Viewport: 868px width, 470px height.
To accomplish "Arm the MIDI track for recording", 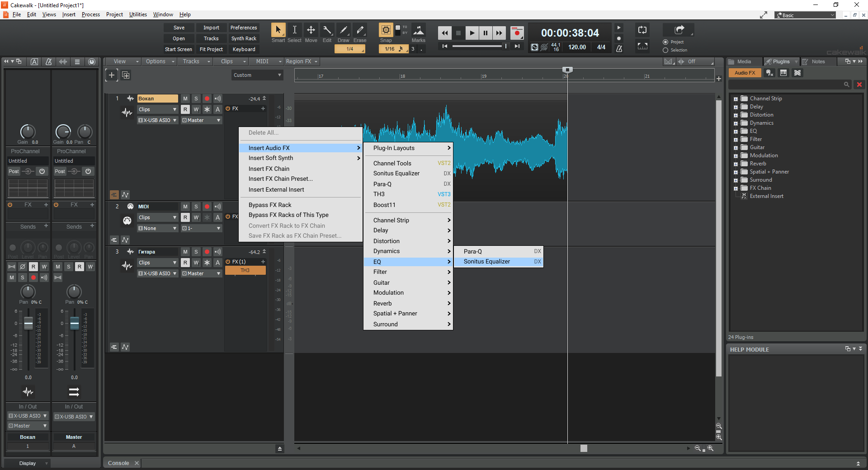I will click(x=207, y=207).
